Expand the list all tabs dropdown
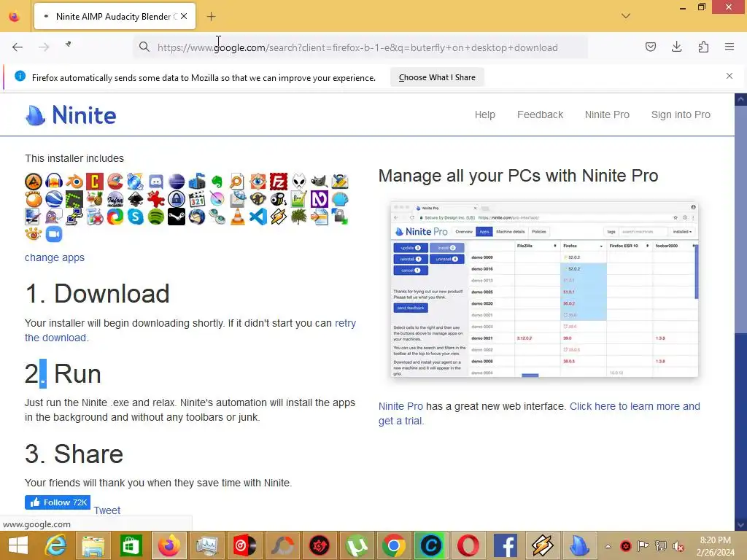Image resolution: width=747 pixels, height=560 pixels. coord(626,16)
